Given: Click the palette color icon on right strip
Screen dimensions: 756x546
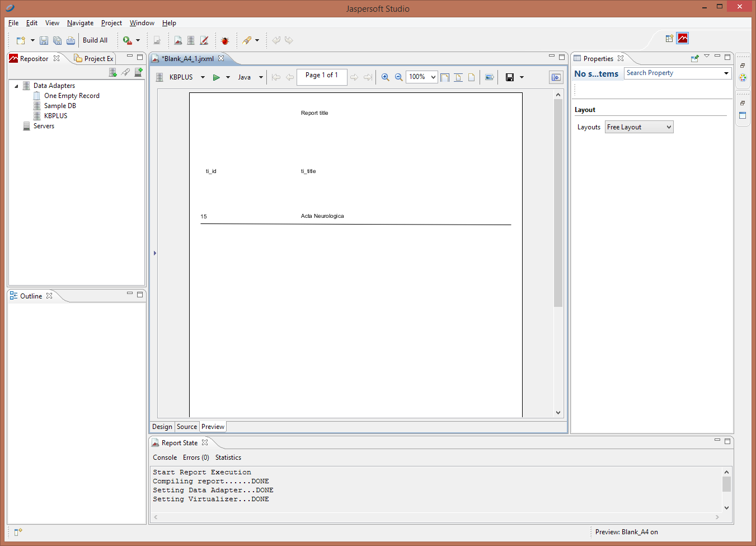Looking at the screenshot, I should 743,78.
